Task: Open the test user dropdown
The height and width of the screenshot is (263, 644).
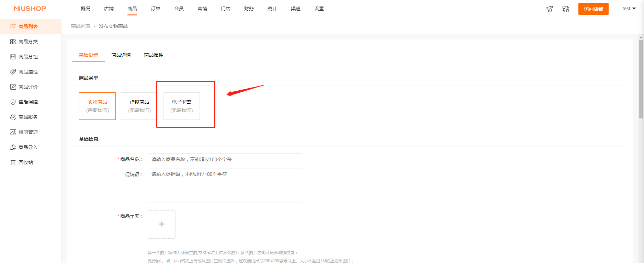Action: (x=629, y=9)
